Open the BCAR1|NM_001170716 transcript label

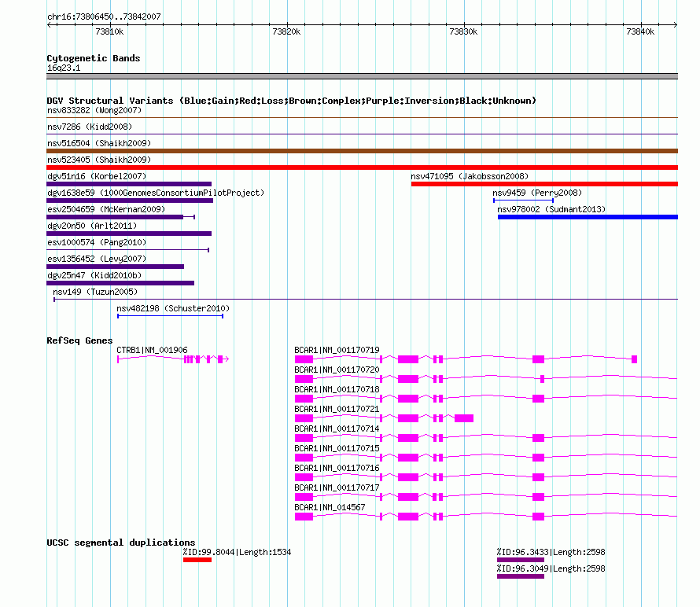337,468
